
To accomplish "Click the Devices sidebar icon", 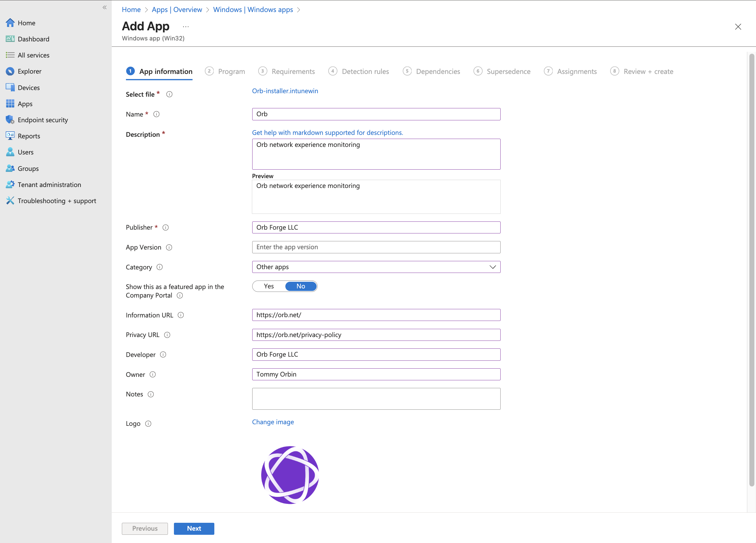I will pyautogui.click(x=10, y=87).
